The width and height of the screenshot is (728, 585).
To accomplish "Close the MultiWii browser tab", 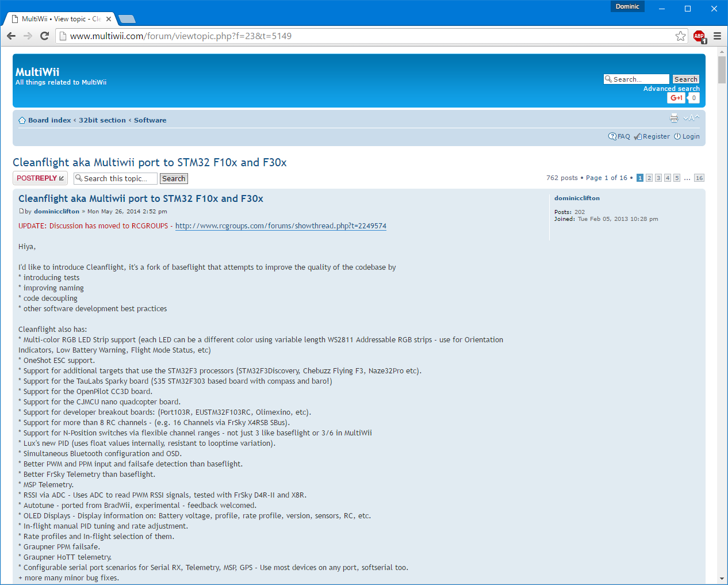I will (109, 19).
